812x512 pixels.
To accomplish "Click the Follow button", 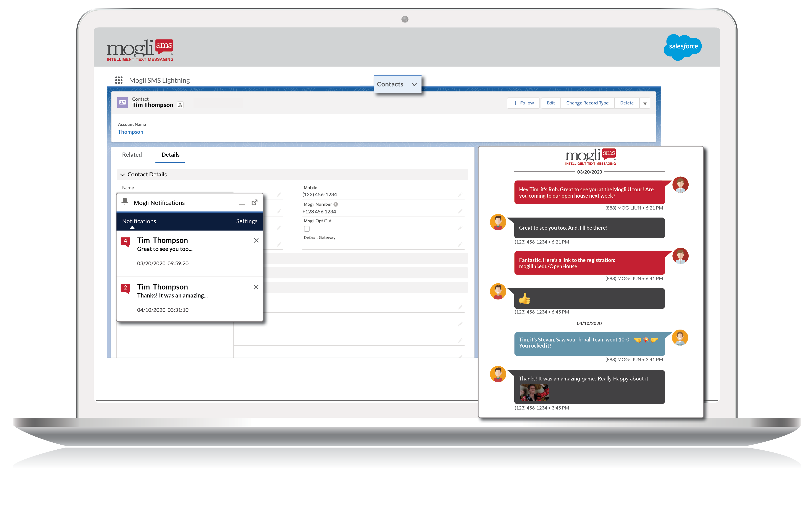I will coord(523,103).
